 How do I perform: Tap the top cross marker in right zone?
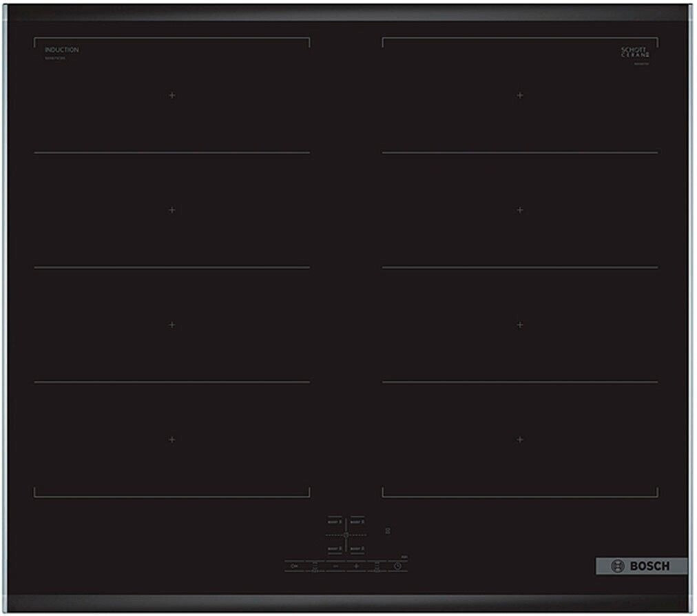pos(520,95)
